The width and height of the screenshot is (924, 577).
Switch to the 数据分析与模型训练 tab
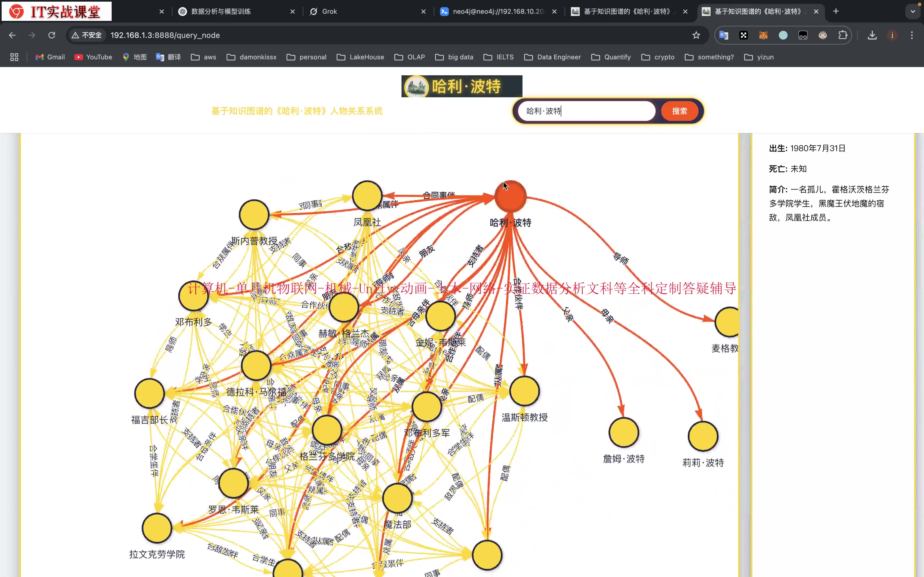pos(221,12)
